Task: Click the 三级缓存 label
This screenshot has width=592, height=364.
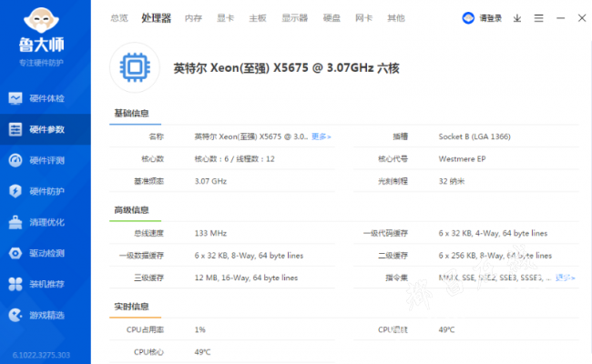Action: tap(149, 278)
